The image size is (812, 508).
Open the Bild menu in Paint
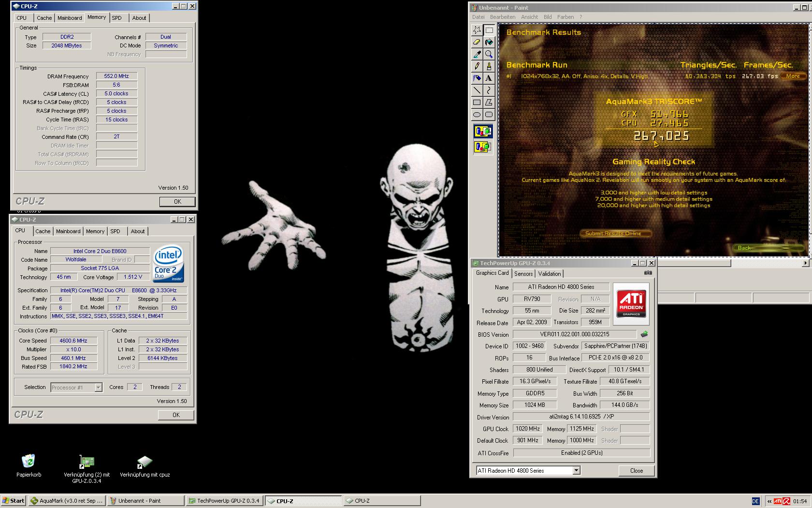click(x=548, y=17)
